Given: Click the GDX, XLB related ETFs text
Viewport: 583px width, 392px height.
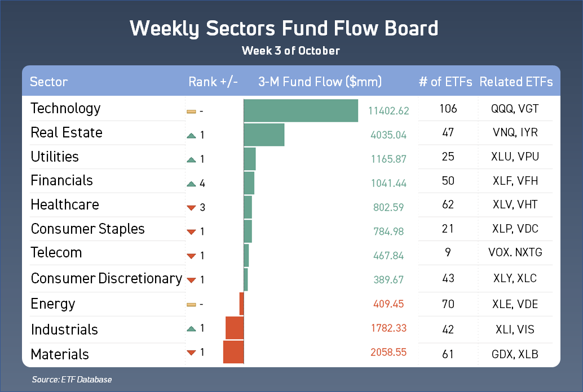Looking at the screenshot, I should pos(515,354).
